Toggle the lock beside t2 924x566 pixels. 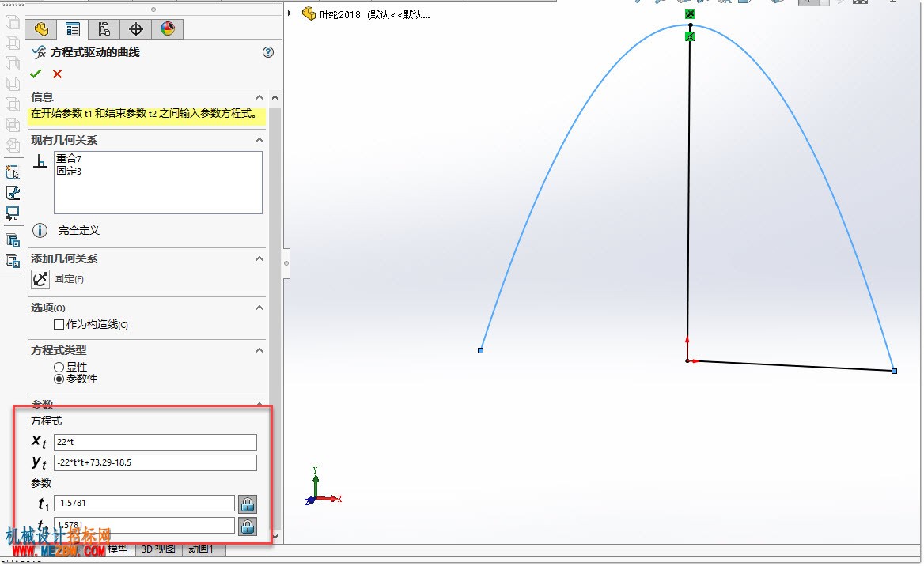point(248,526)
